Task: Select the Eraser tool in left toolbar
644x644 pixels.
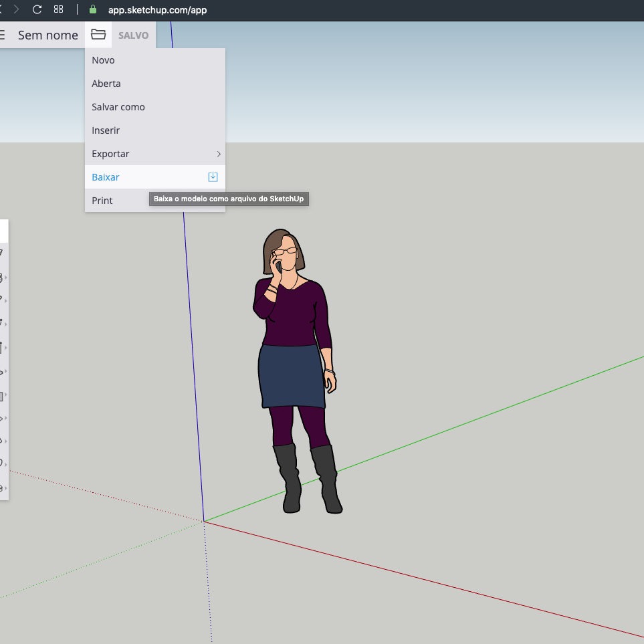Action: (1, 253)
